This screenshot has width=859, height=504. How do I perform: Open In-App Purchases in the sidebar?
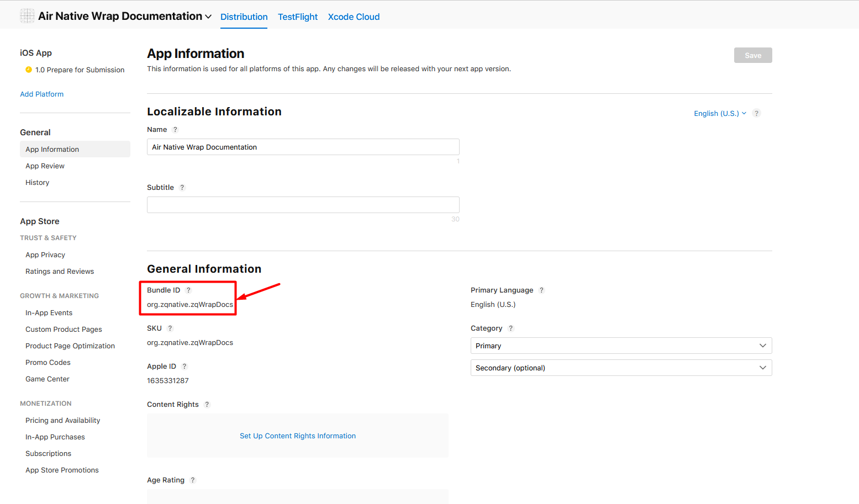tap(55, 437)
